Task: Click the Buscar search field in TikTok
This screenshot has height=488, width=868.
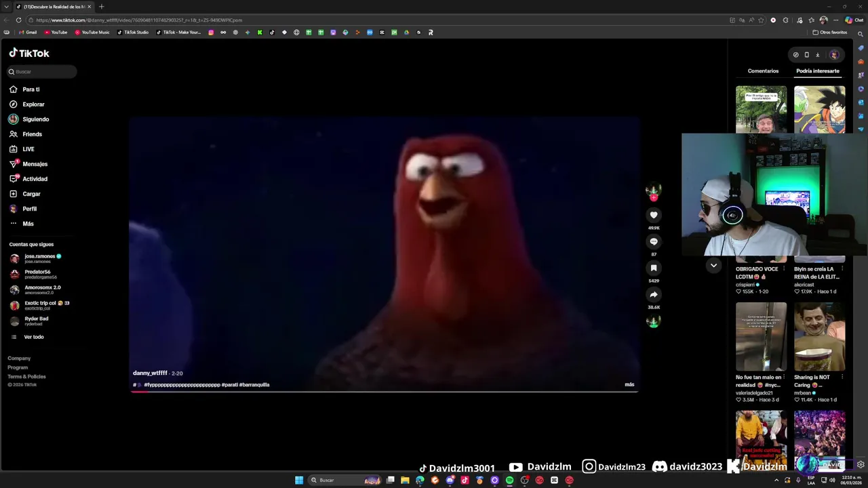Action: [42, 71]
